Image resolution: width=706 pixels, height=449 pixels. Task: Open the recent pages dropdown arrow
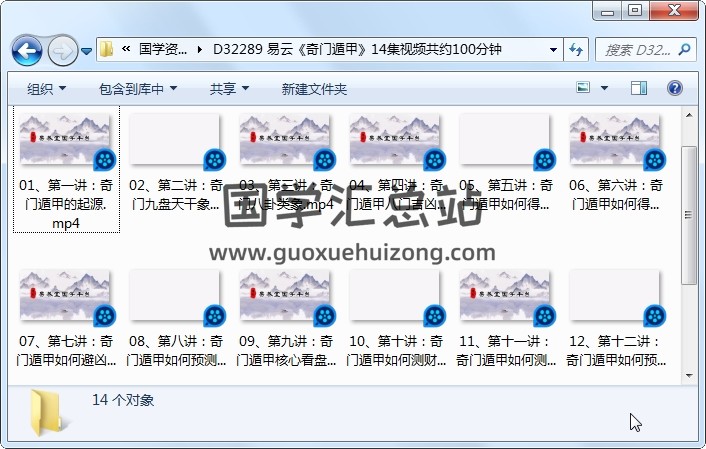(x=86, y=51)
